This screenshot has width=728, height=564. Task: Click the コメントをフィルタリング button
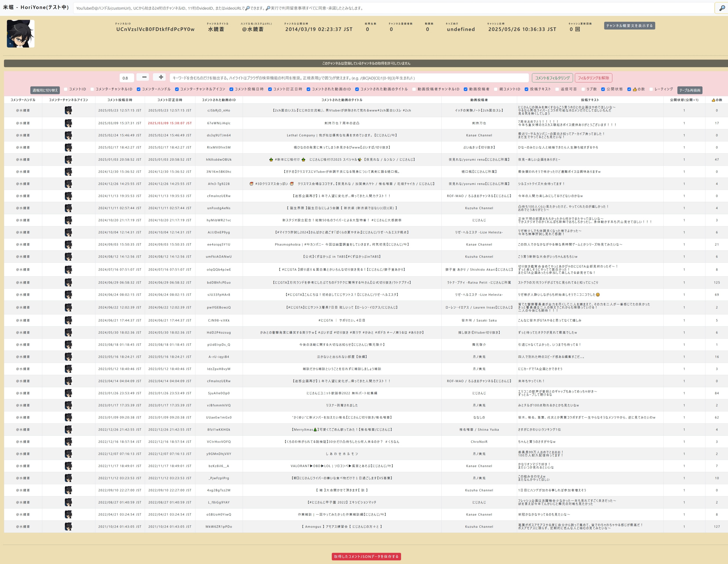(552, 78)
